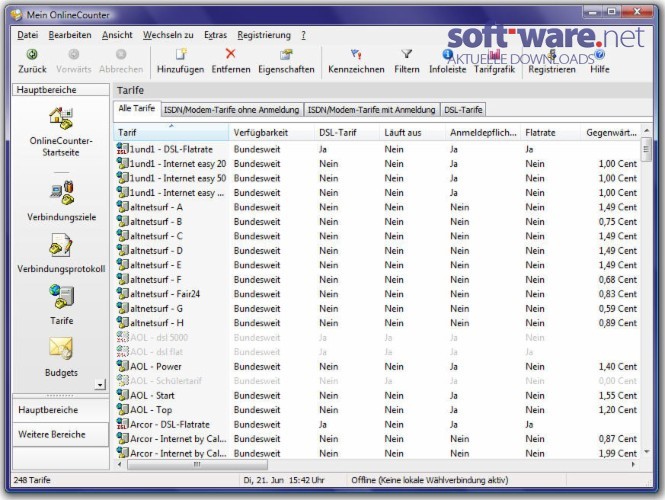The height and width of the screenshot is (500, 665).
Task: Click the Weitere Bereiche button
Action: [61, 435]
